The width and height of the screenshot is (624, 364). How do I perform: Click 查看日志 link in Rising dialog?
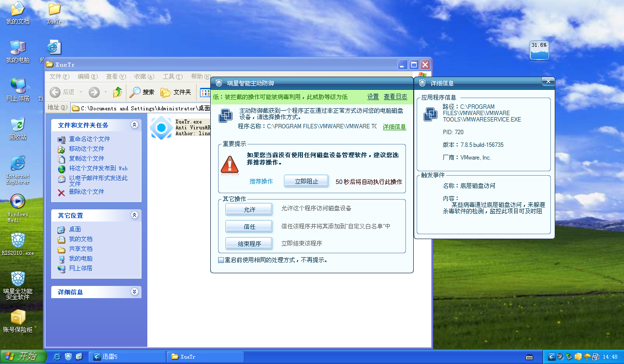(x=396, y=97)
